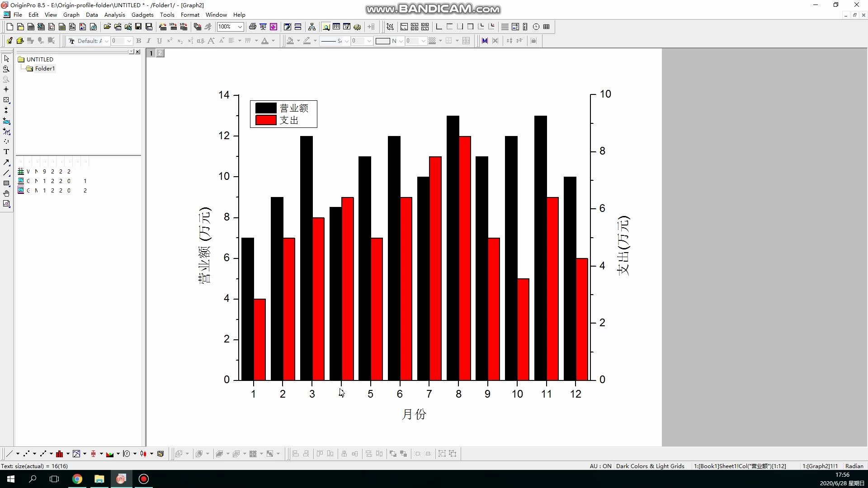
Task: Open File Explorer from Windows taskbar
Action: tap(99, 479)
